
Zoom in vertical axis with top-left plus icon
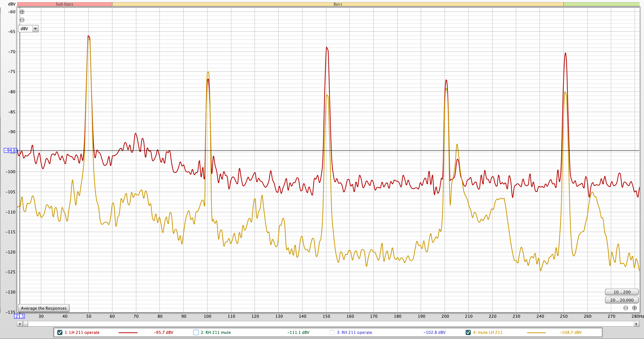22,12
